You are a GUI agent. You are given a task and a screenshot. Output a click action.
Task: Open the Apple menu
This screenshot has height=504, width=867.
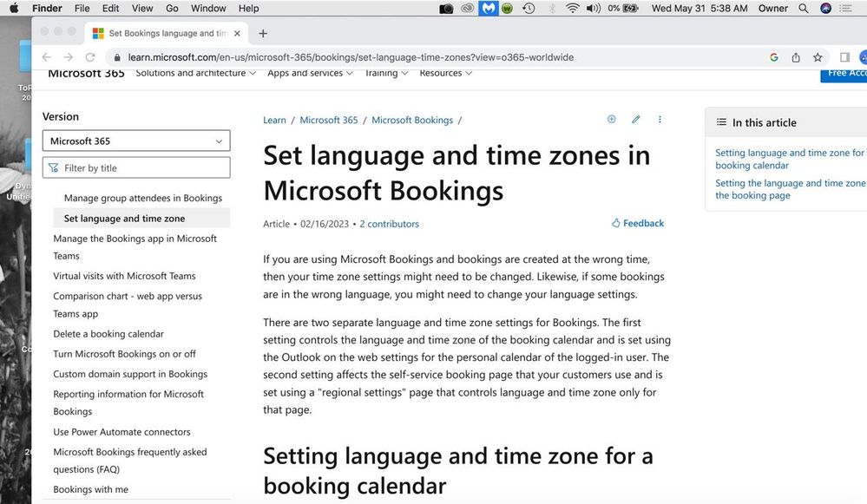14,9
